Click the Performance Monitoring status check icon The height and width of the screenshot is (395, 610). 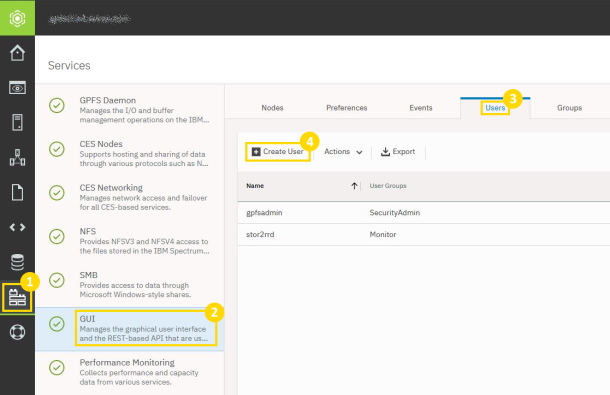tap(57, 367)
